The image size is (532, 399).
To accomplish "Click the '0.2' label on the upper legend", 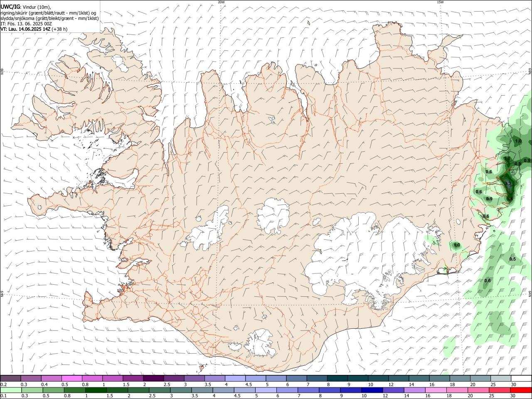I will pos(3,384).
